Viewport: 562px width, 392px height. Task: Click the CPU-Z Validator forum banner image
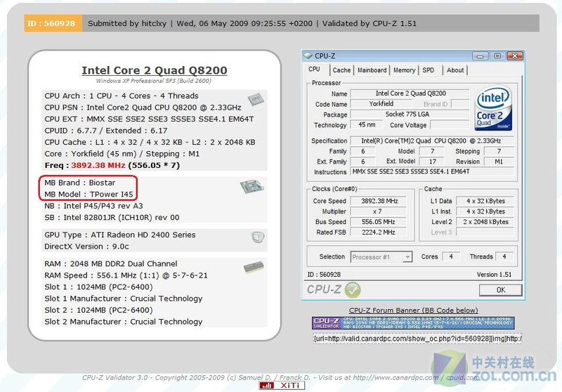(x=413, y=323)
